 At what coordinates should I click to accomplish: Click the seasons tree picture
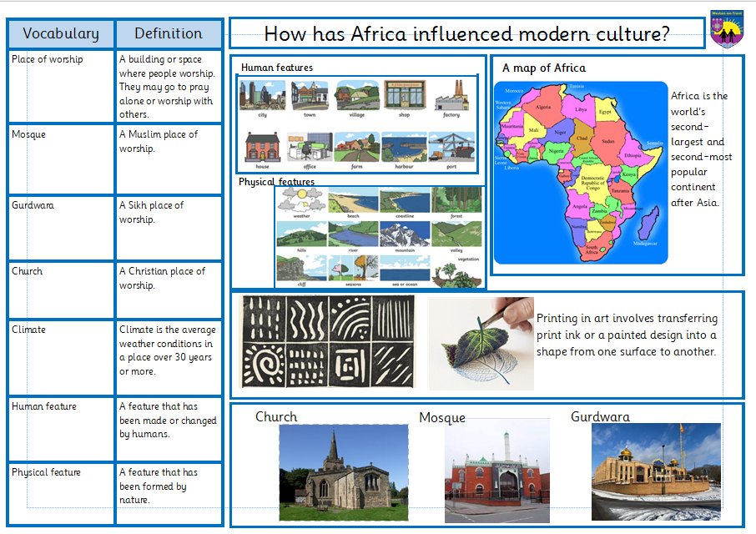coord(352,267)
